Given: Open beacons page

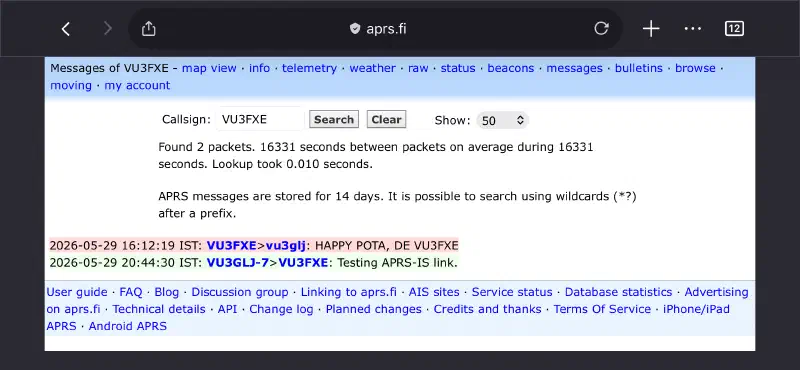Looking at the screenshot, I should pos(511,68).
